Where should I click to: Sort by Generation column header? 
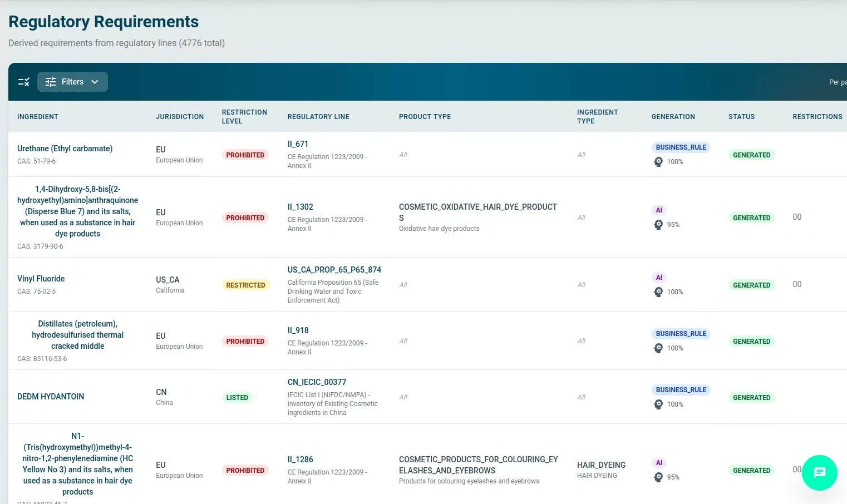point(673,117)
